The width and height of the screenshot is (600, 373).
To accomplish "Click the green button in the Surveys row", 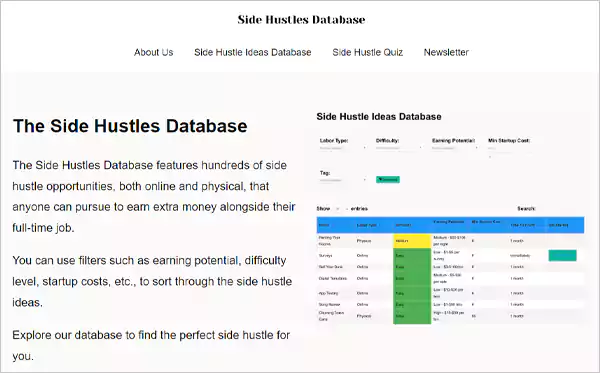I will coord(562,255).
